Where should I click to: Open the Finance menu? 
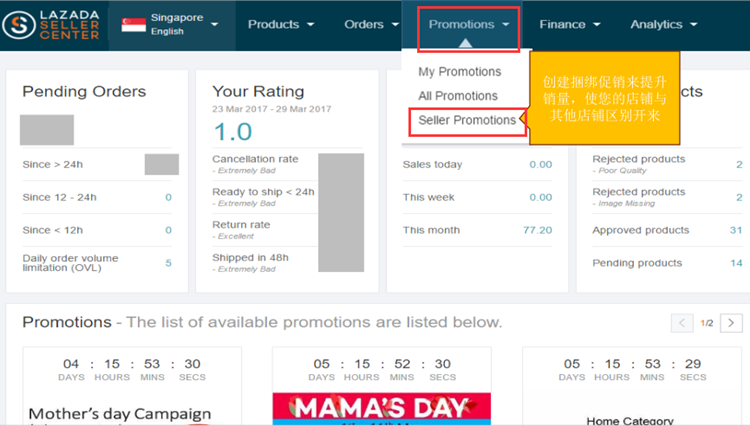tap(570, 24)
